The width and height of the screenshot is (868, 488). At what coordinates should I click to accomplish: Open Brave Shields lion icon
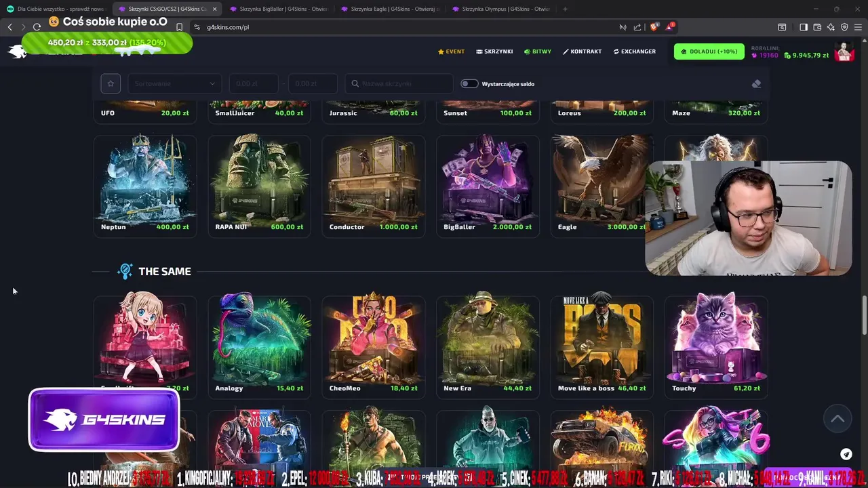coord(654,27)
